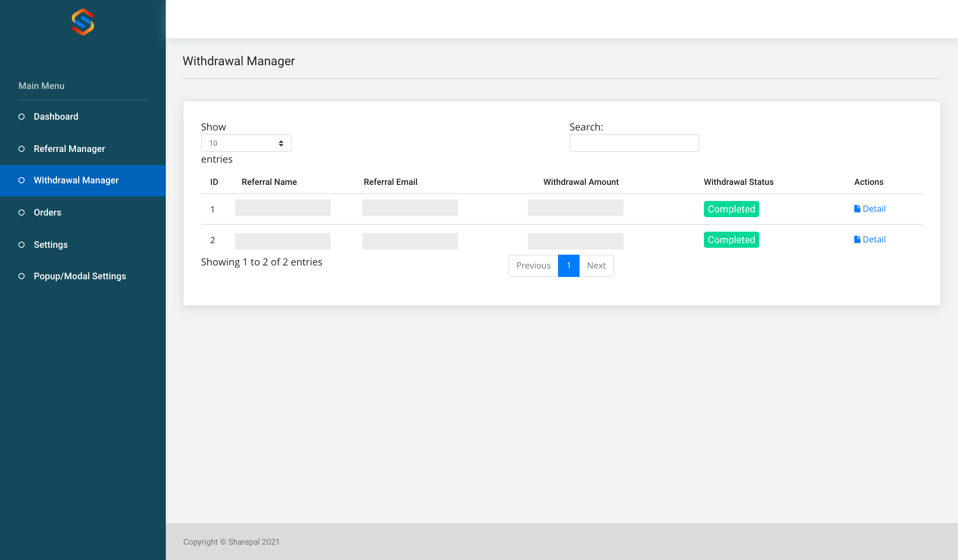Open the Orders menu item
Screen dimensions: 958x560
(x=47, y=212)
